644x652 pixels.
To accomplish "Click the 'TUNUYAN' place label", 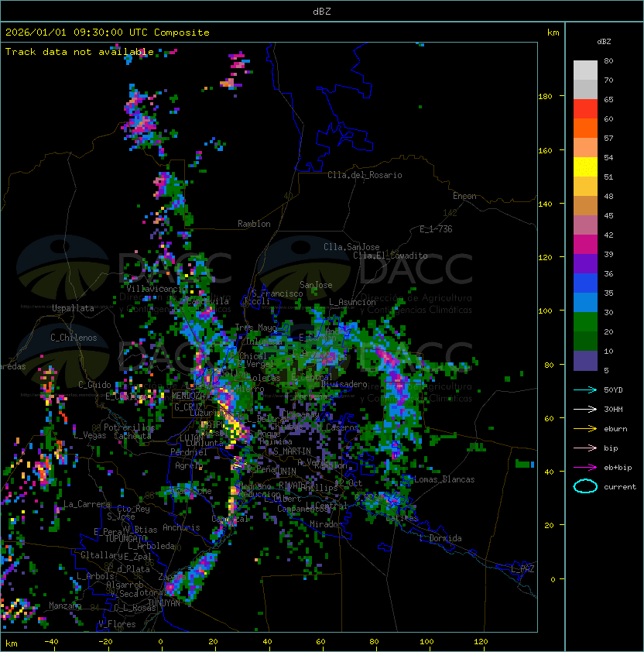I will pos(164,603).
